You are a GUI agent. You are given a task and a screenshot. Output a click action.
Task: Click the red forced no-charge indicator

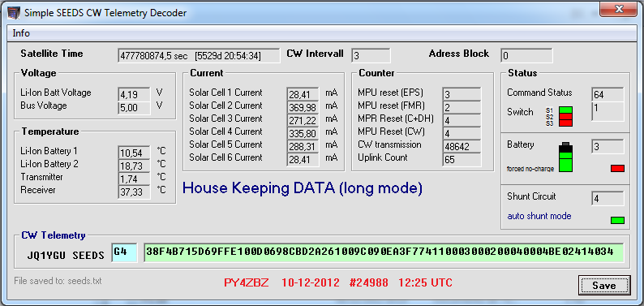coord(617,168)
